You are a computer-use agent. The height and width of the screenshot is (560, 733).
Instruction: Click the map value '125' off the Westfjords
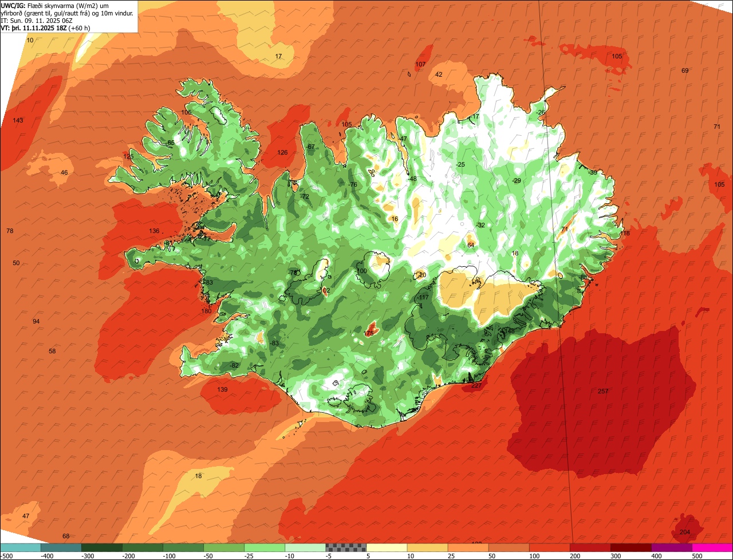tap(129, 156)
